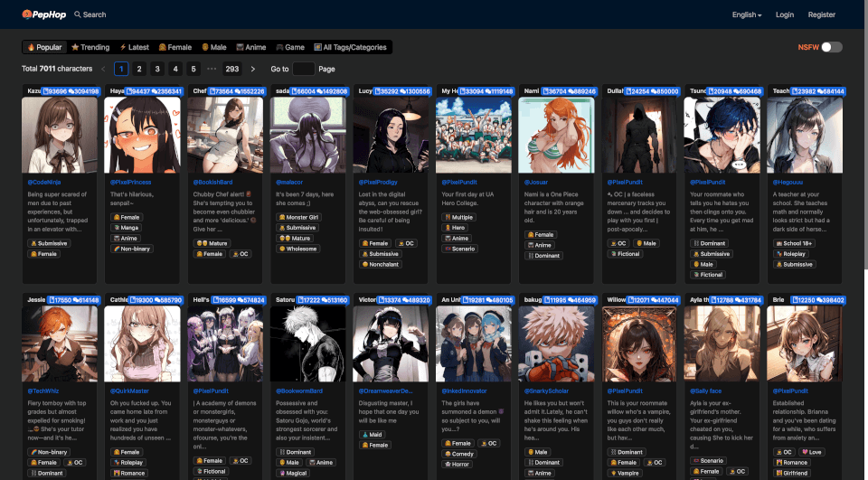Select the Female category tab
Image resolution: width=868 pixels, height=480 pixels.
[175, 47]
